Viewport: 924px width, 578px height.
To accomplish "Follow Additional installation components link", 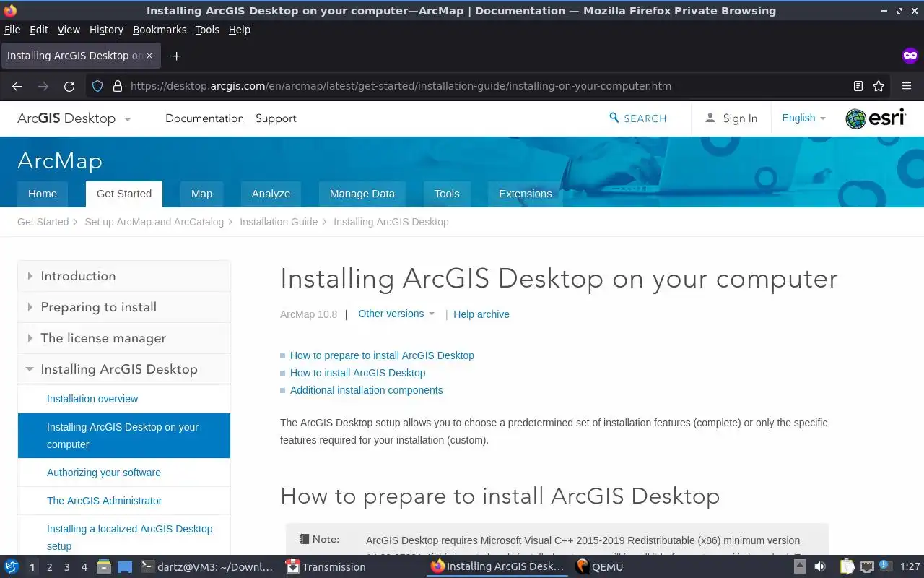I will (367, 390).
